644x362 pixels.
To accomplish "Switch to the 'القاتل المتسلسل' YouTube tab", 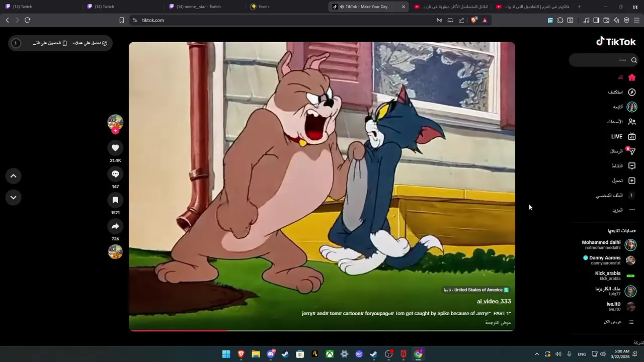I will click(x=451, y=7).
